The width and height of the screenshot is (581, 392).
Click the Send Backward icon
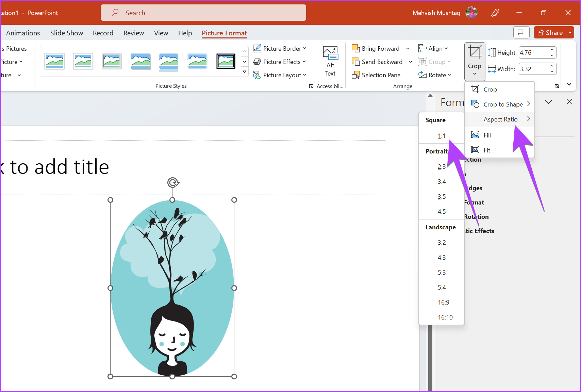(356, 62)
